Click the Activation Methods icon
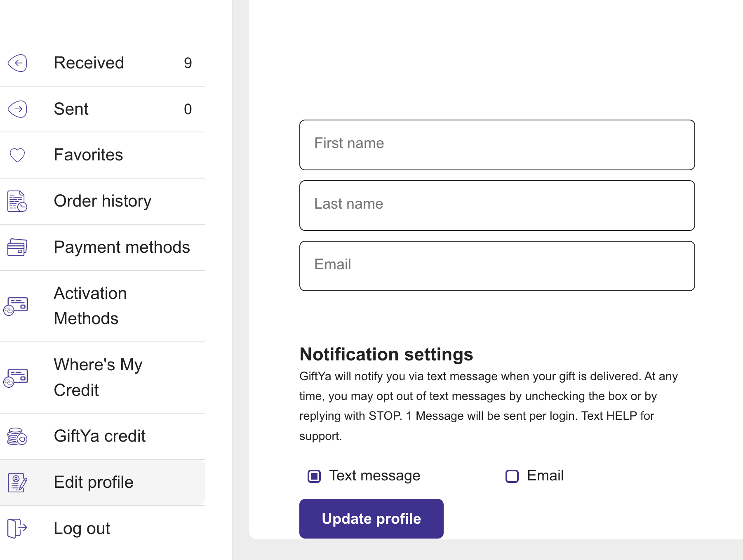The image size is (743, 560). [x=16, y=306]
